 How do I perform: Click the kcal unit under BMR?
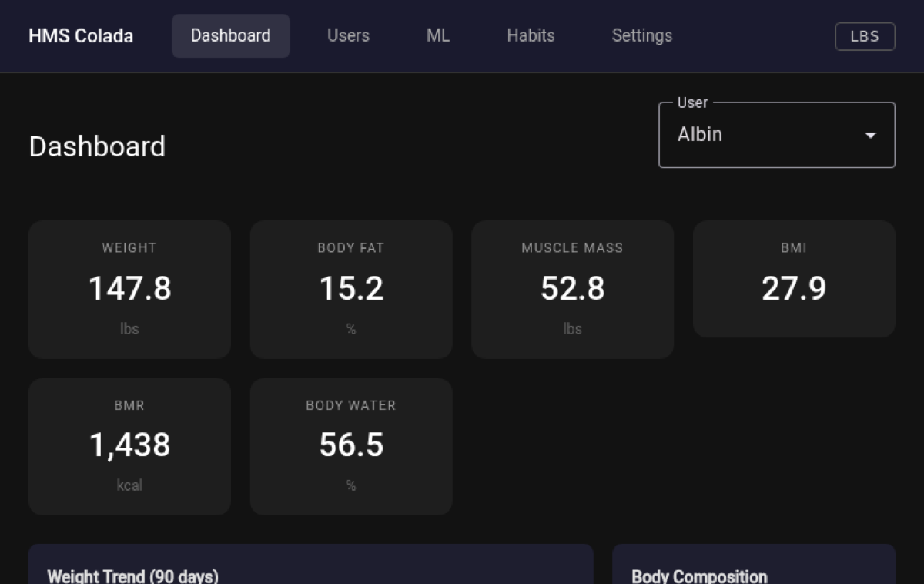129,485
